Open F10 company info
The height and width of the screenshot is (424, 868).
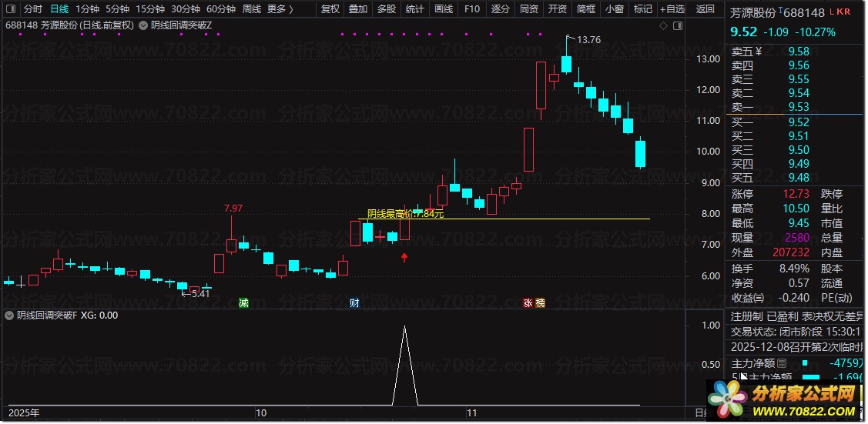click(471, 8)
